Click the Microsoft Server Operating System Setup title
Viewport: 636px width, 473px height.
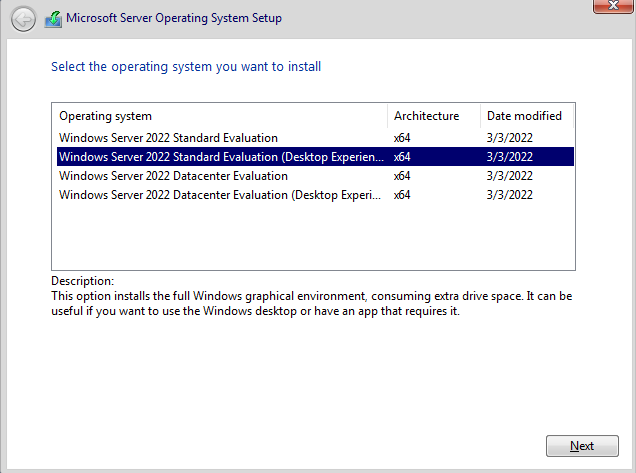(x=174, y=18)
